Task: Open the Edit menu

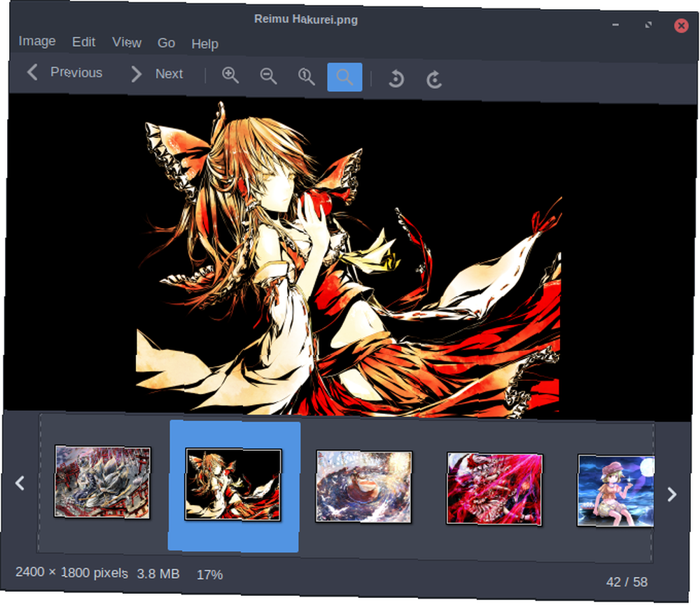Action: (x=84, y=42)
